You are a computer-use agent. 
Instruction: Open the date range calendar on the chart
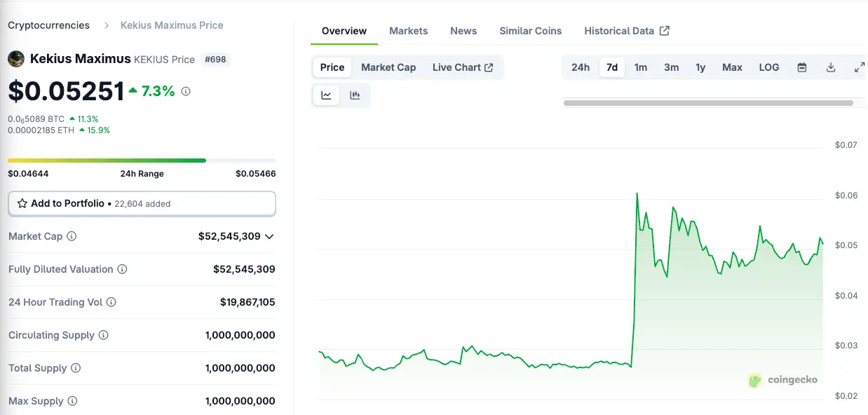coord(801,67)
